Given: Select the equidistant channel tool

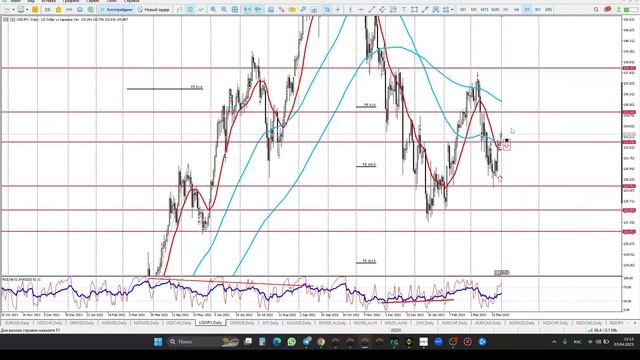Looking at the screenshot, I should pos(382,9).
